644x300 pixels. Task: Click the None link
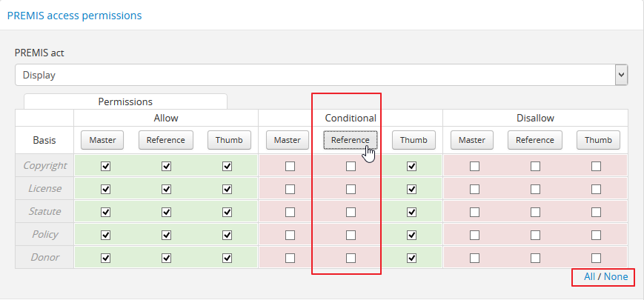pos(616,276)
